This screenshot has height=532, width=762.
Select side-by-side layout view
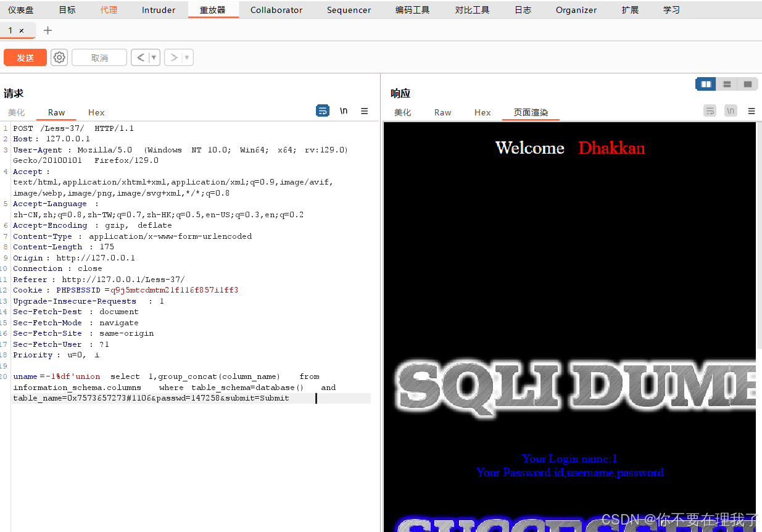[x=706, y=84]
